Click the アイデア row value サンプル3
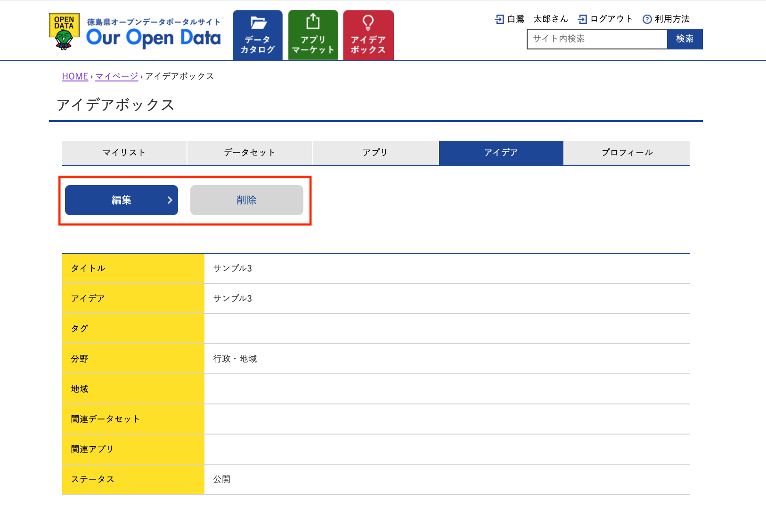This screenshot has height=532, width=766. pyautogui.click(x=233, y=298)
